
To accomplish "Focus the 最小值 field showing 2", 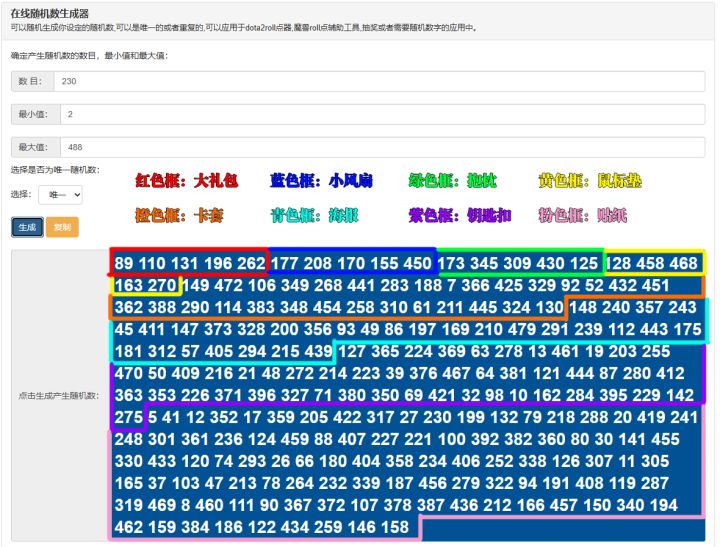I will click(x=382, y=114).
